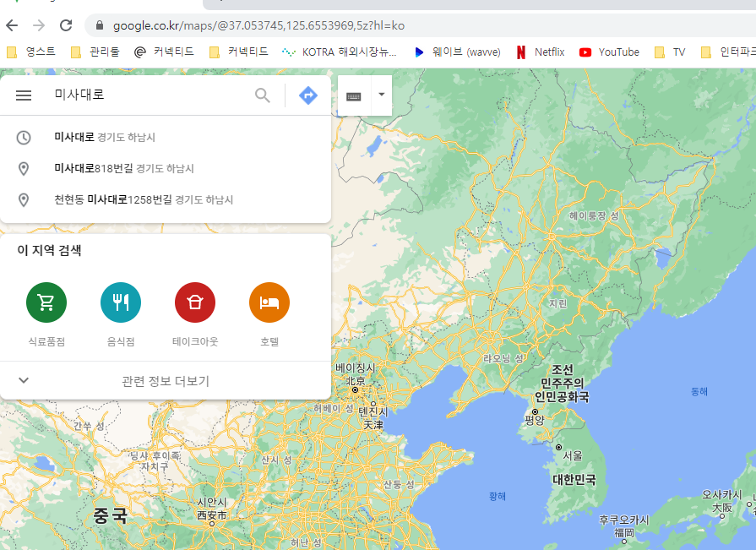This screenshot has height=550, width=756.
Task: Click the search magnifier icon
Action: pyautogui.click(x=263, y=95)
